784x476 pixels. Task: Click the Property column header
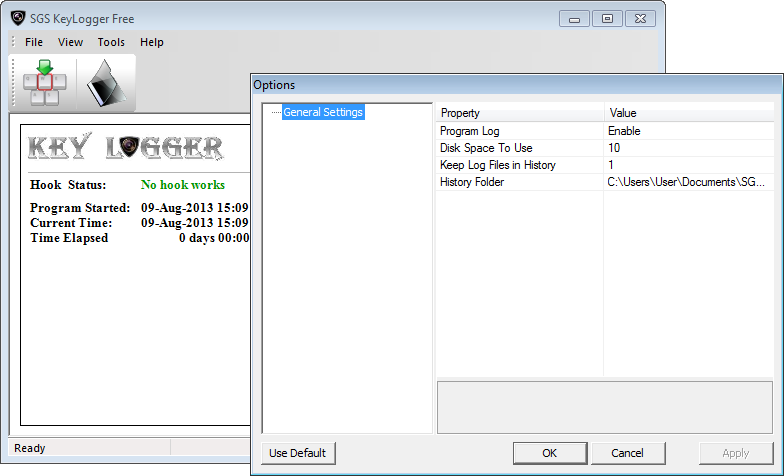pos(520,113)
